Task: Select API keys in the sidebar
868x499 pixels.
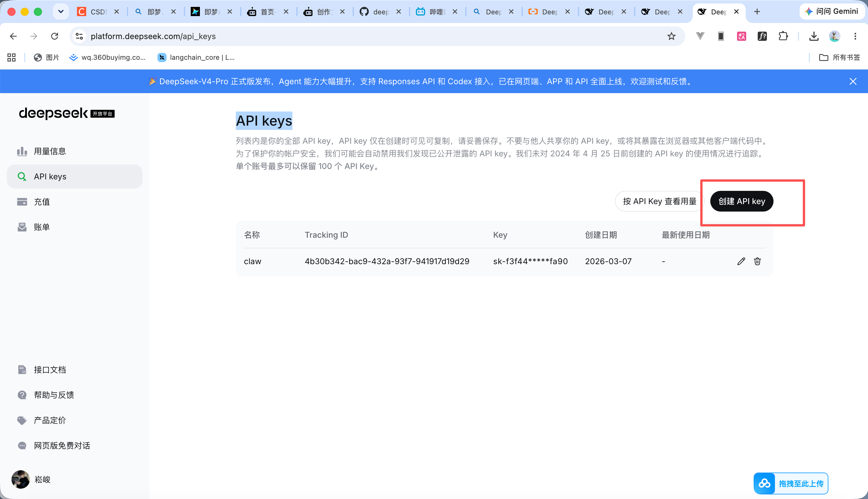Action: tap(75, 176)
